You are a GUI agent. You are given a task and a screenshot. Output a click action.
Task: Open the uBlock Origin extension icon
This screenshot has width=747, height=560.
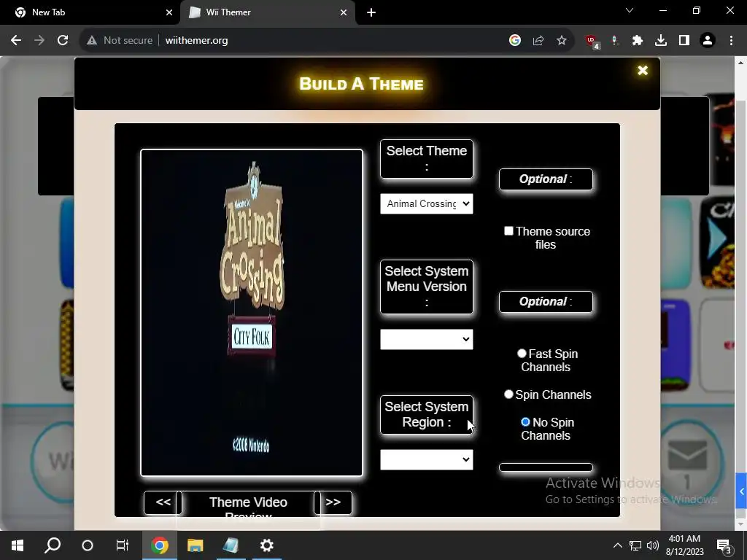pos(592,42)
